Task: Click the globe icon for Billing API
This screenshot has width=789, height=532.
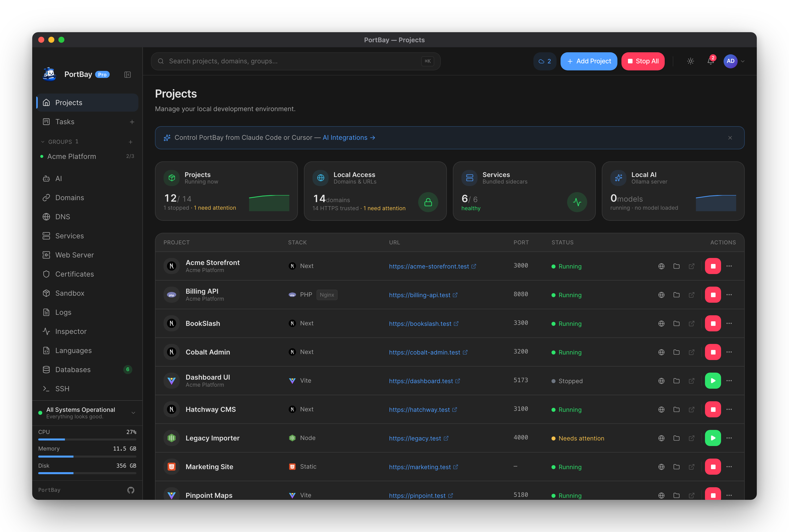Action: coord(661,295)
